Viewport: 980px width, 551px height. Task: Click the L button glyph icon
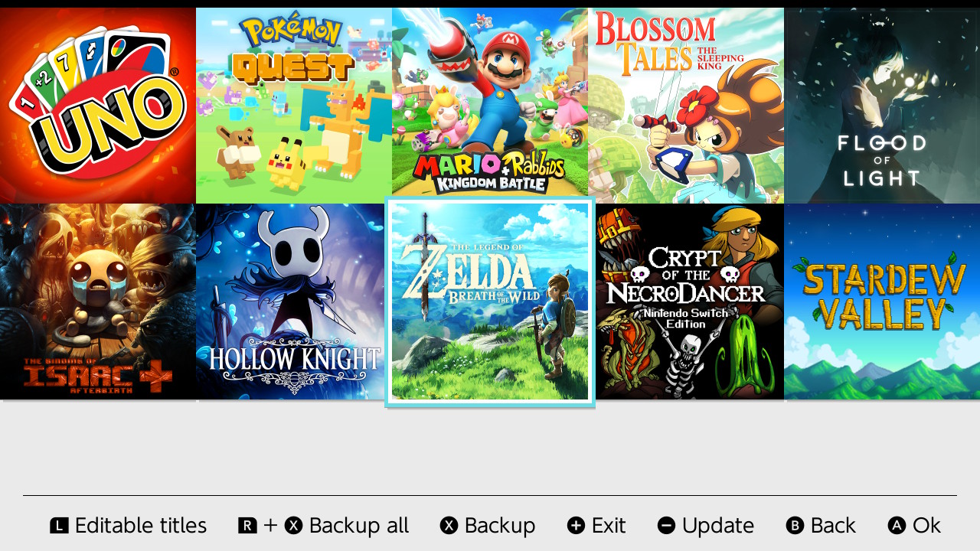59,526
